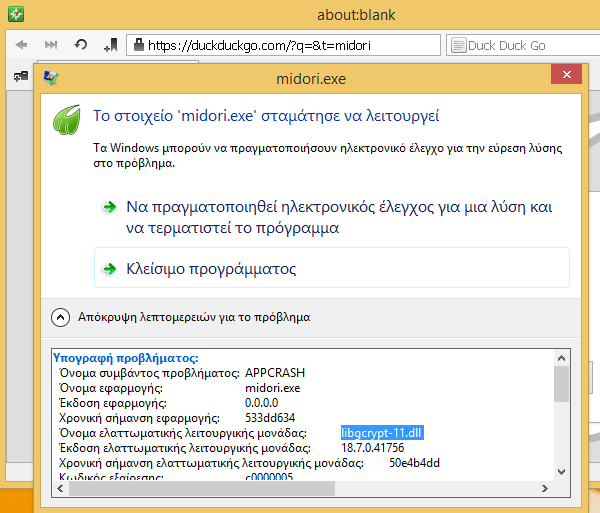Click the application version 0.0.0.0

[261, 403]
